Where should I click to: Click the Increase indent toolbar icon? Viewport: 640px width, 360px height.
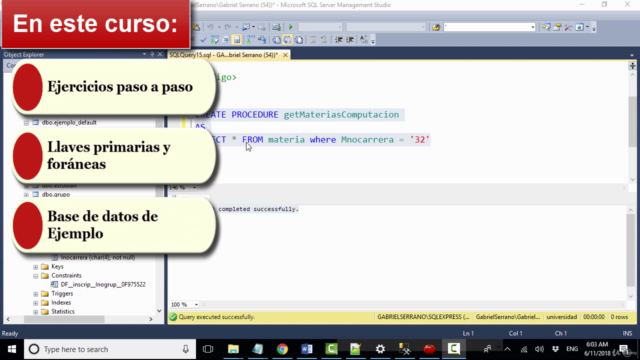click(350, 40)
